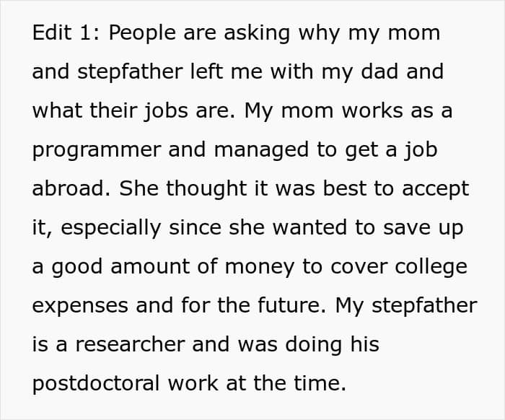This screenshot has width=505, height=420.
Task: Click the word "People" in first line
Action: coord(142,33)
